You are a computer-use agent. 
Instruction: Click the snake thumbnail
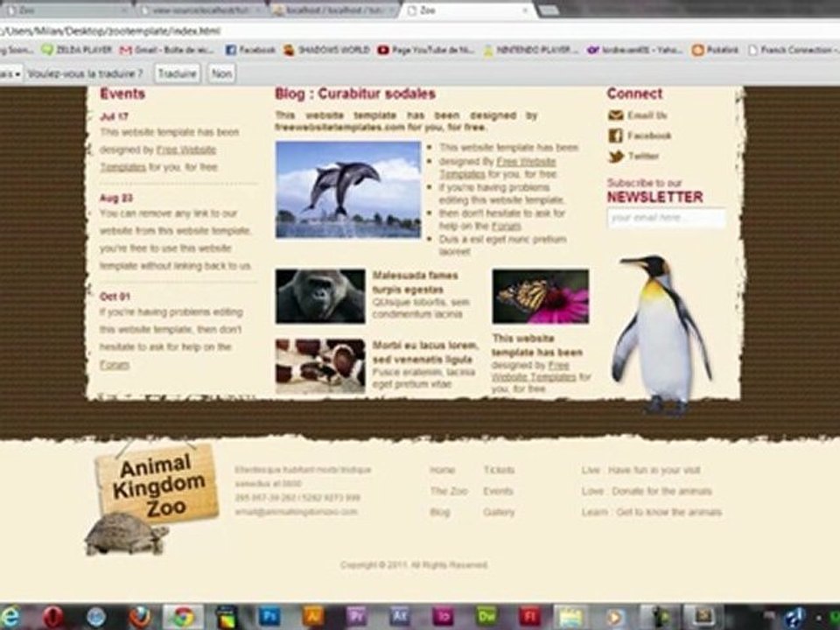[x=320, y=367]
